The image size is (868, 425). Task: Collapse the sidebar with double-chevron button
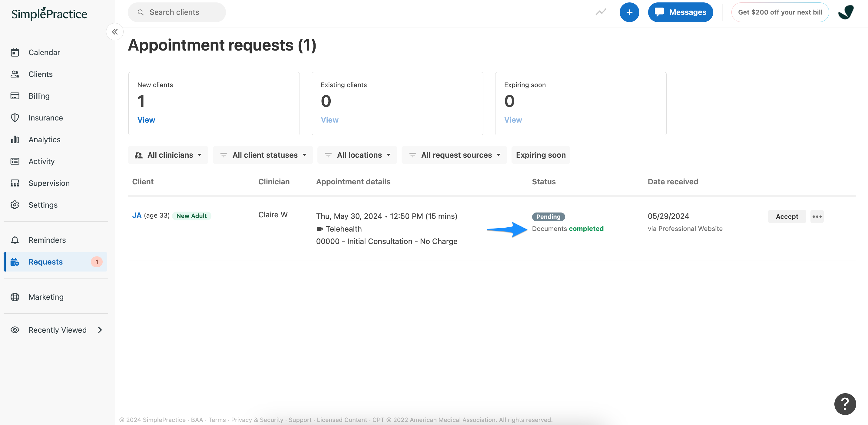pyautogui.click(x=114, y=32)
